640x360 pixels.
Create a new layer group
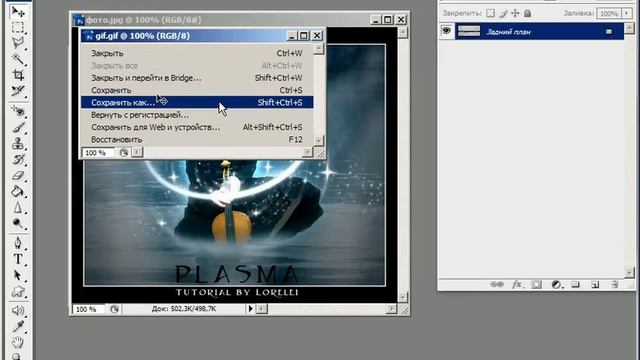point(576,284)
